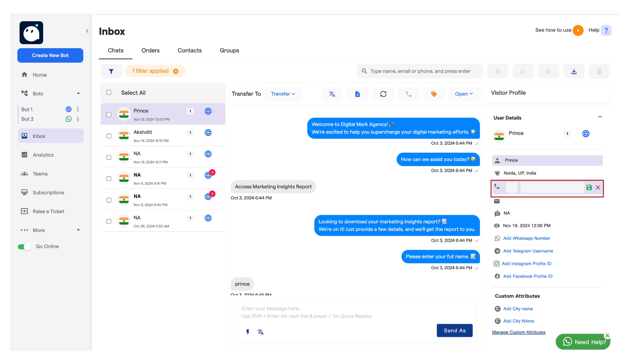This screenshot has width=629, height=364.
Task: Click Add Instagram Profile ID link
Action: pyautogui.click(x=526, y=264)
